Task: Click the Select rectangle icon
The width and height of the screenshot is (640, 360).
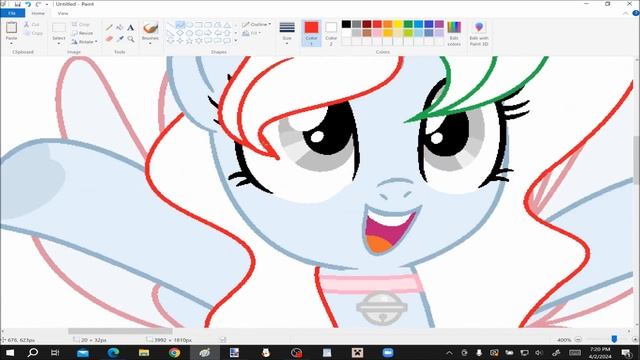Action: tap(59, 28)
